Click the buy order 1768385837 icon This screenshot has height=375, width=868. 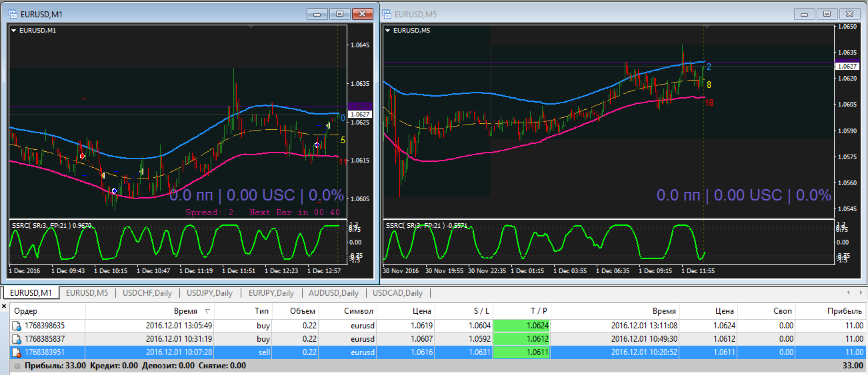pyautogui.click(x=17, y=338)
